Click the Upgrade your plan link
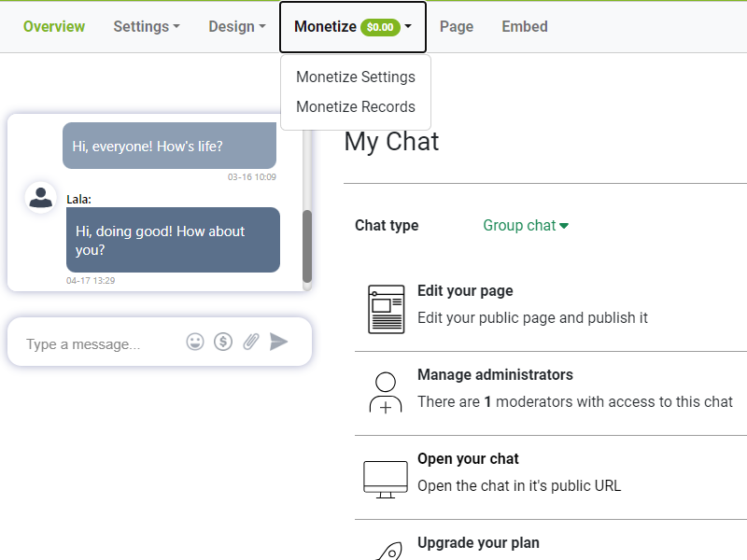The width and height of the screenshot is (747, 560). pyautogui.click(x=478, y=542)
